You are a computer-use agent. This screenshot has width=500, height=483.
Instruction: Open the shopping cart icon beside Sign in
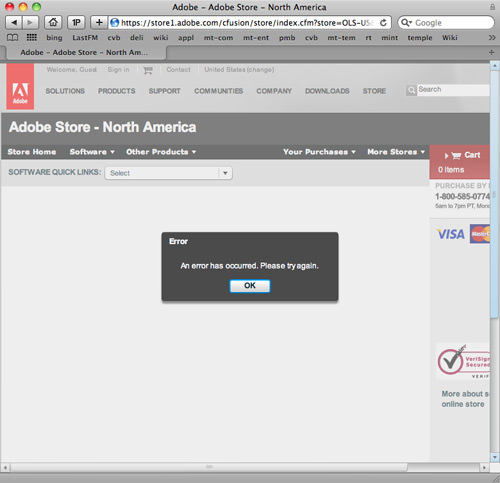(148, 70)
